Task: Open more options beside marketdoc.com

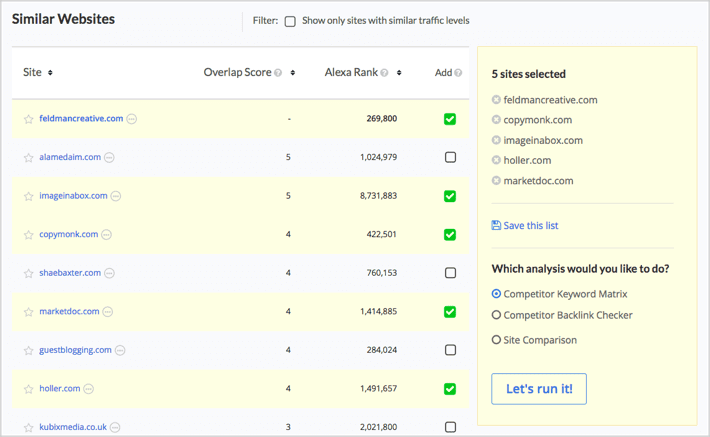Action: pyautogui.click(x=107, y=312)
